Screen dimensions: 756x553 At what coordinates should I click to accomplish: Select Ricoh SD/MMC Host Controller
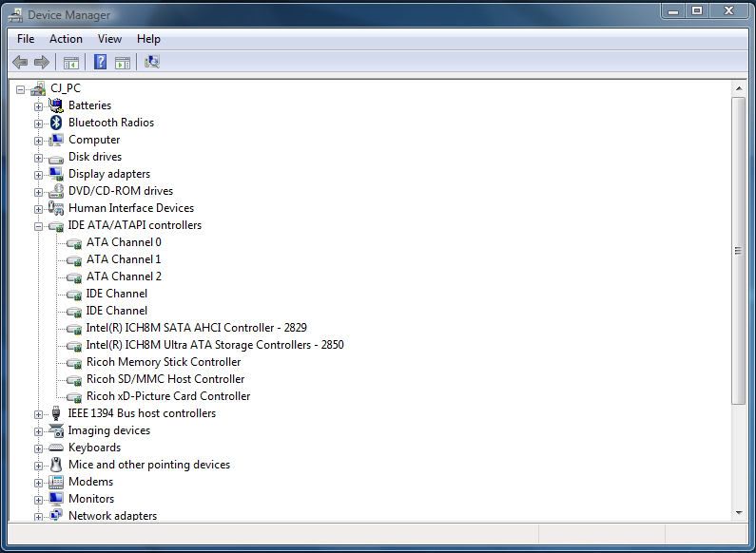(165, 379)
